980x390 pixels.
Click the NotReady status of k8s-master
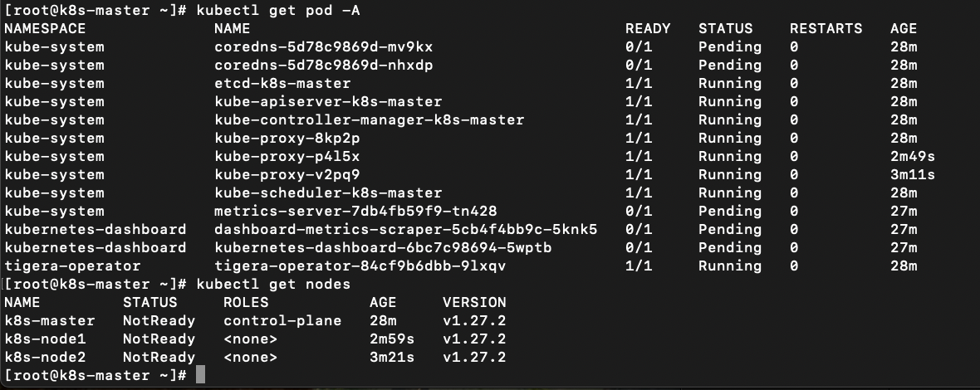159,320
